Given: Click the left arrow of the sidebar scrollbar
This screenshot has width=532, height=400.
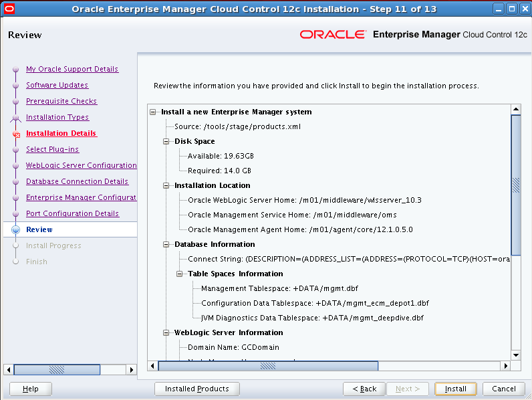Looking at the screenshot, I should [x=9, y=370].
